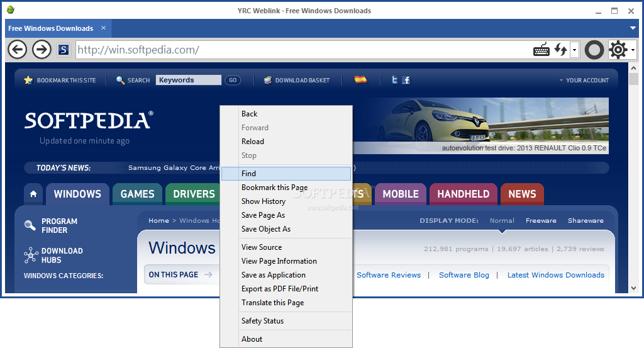Expand the Your Account dropdown
Viewport: 644px width, 348px height.
tap(584, 80)
